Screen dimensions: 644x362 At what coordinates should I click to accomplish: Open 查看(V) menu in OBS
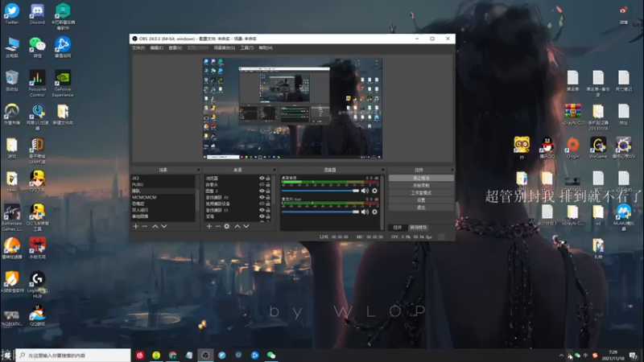click(175, 48)
